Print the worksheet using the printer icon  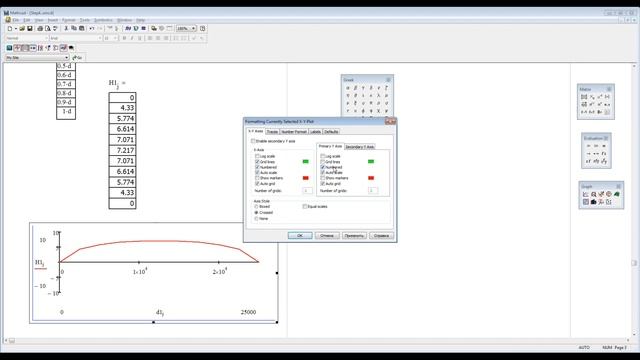pos(40,29)
